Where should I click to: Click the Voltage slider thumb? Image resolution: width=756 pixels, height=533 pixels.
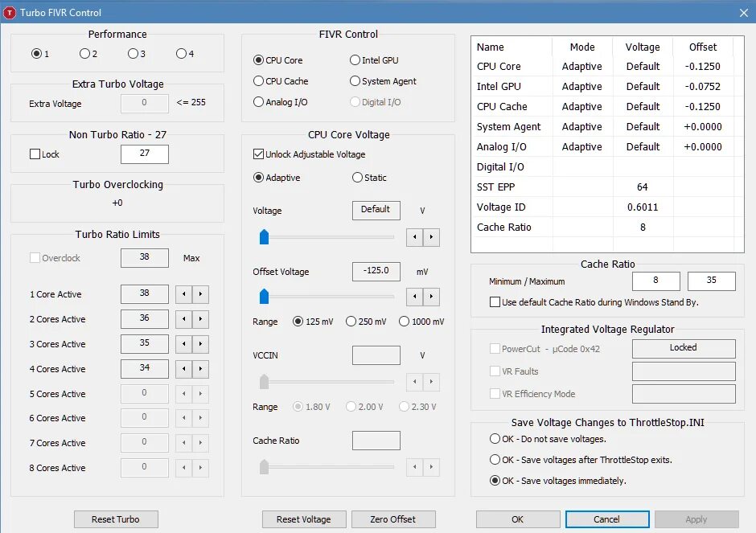[x=265, y=237]
